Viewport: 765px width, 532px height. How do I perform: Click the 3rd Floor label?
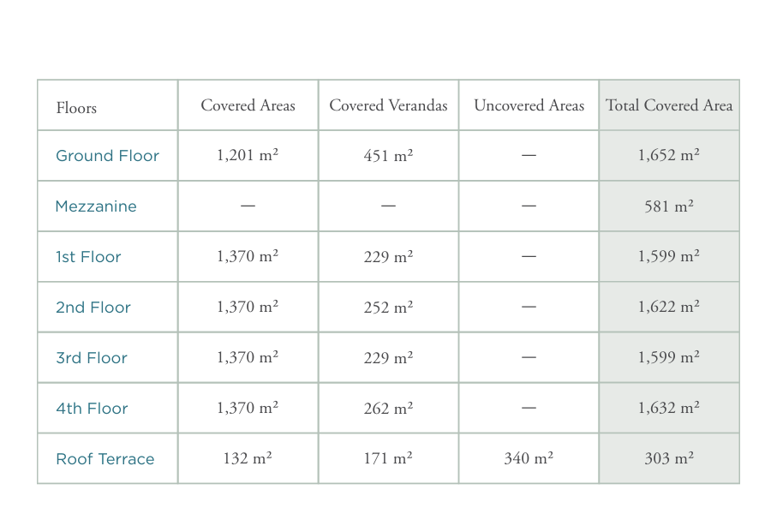[92, 358]
